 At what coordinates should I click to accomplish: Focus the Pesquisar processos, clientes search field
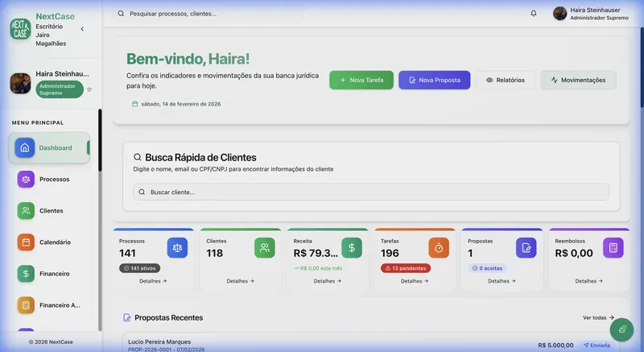click(x=208, y=14)
